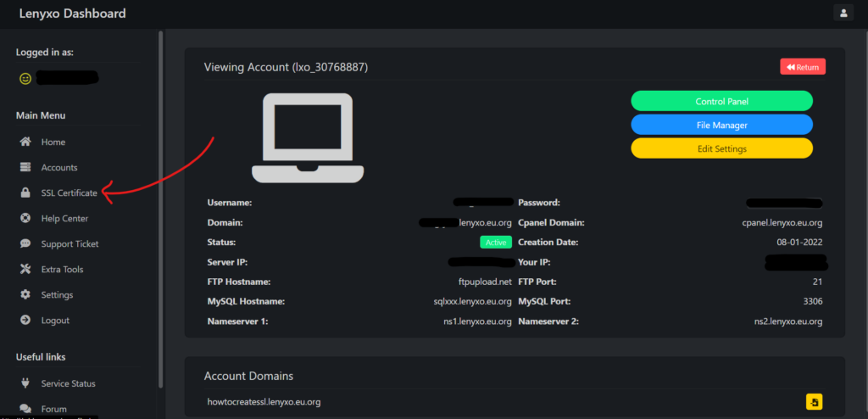Click the Password: field label
This screenshot has height=419, width=868.
pos(539,203)
